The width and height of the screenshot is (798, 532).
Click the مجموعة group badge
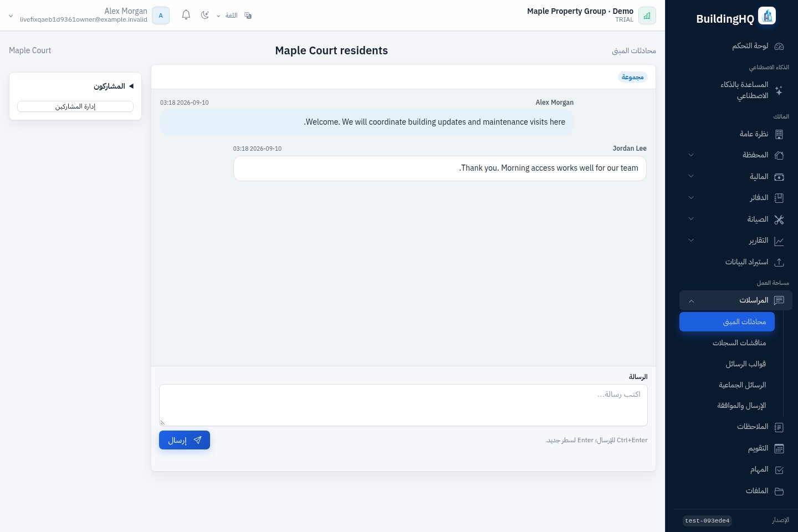[633, 77]
